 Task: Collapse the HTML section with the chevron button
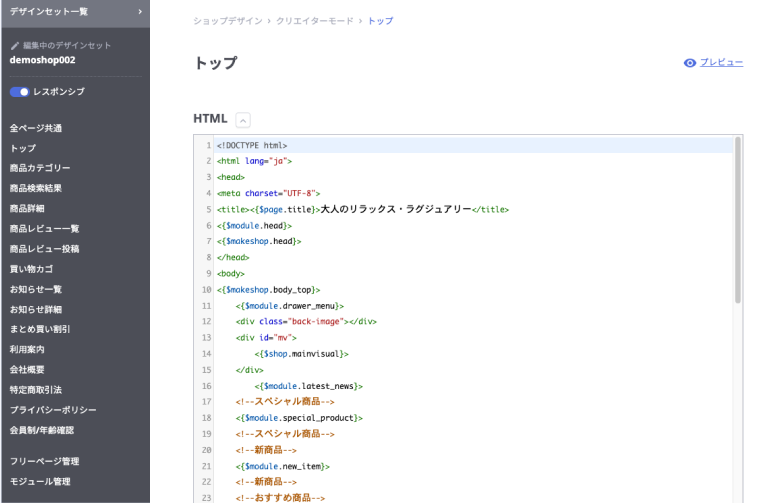(243, 120)
